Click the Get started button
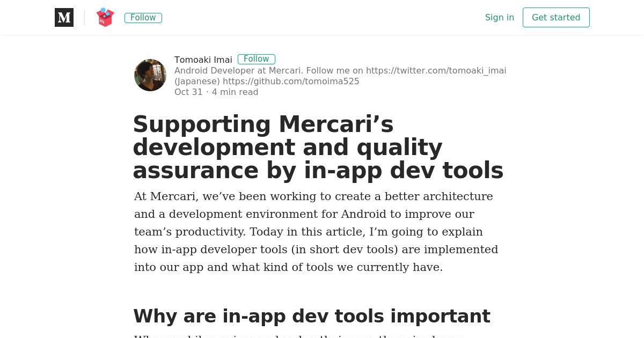The width and height of the screenshot is (644, 338). (x=556, y=17)
